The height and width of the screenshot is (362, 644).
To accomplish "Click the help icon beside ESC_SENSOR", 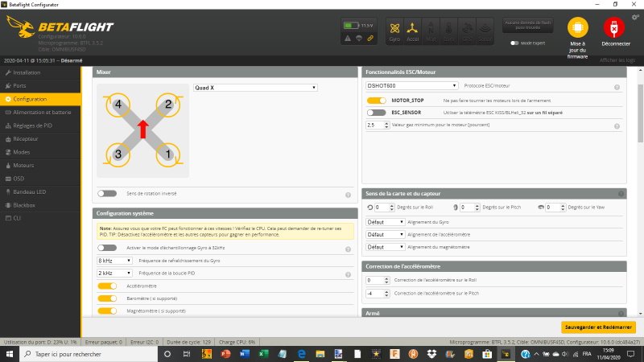I will point(617,113).
